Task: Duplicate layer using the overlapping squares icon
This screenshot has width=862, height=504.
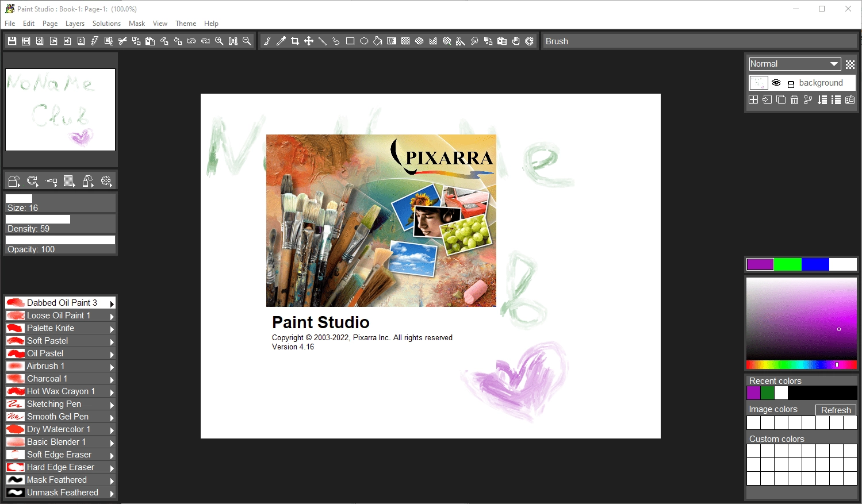Action: (781, 99)
